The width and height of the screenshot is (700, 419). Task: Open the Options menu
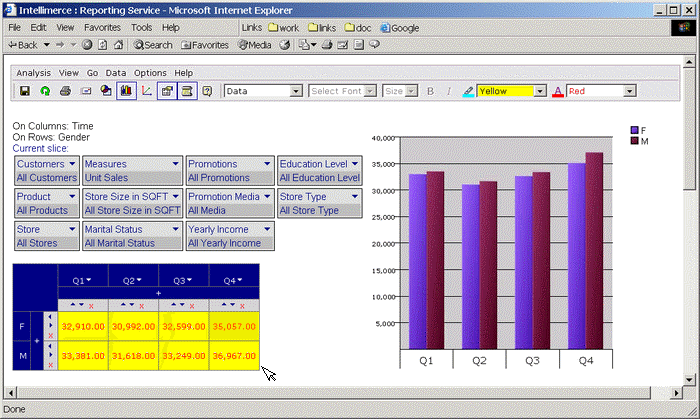coord(150,73)
